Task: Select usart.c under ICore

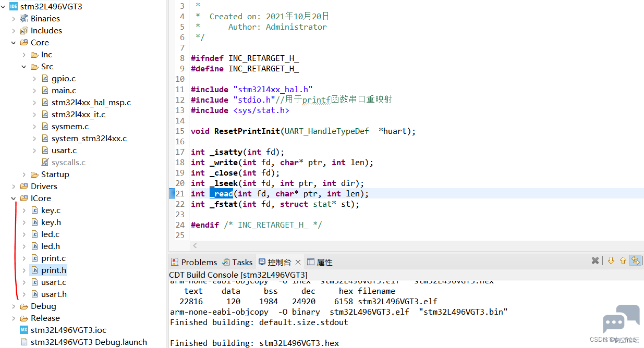Action: pyautogui.click(x=54, y=282)
